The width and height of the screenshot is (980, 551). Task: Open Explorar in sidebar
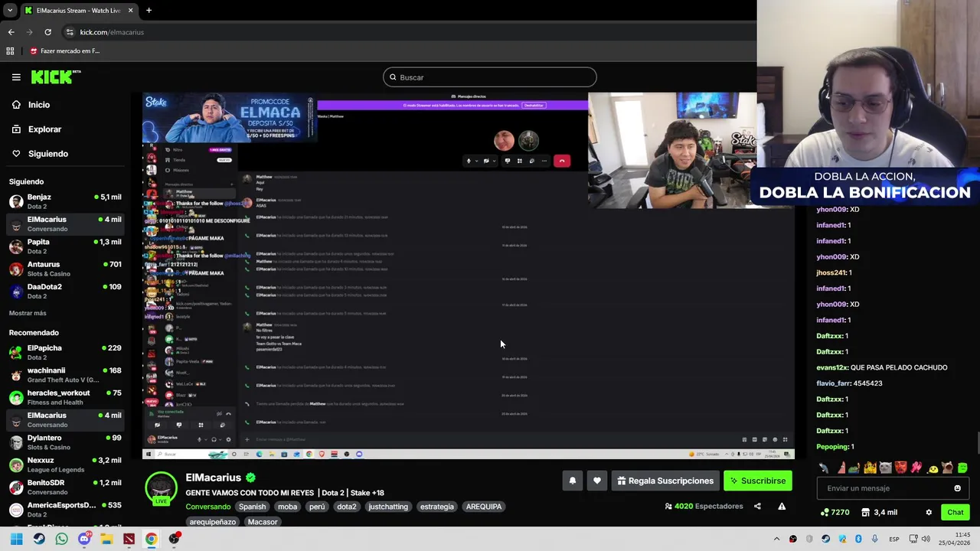coord(44,129)
